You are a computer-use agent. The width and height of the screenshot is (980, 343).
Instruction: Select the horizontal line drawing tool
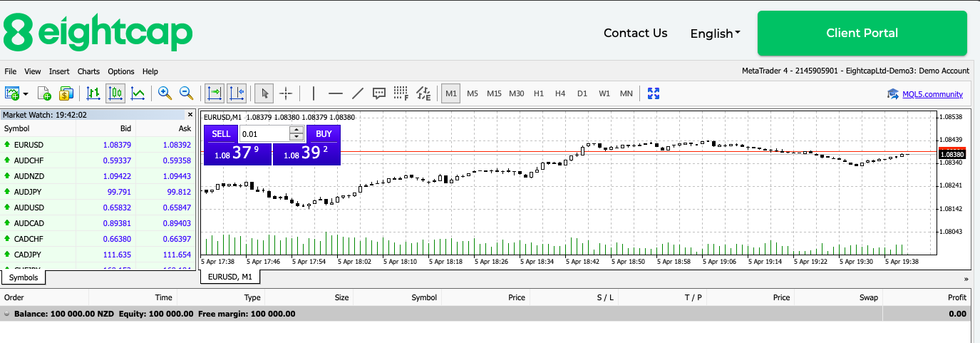point(335,93)
